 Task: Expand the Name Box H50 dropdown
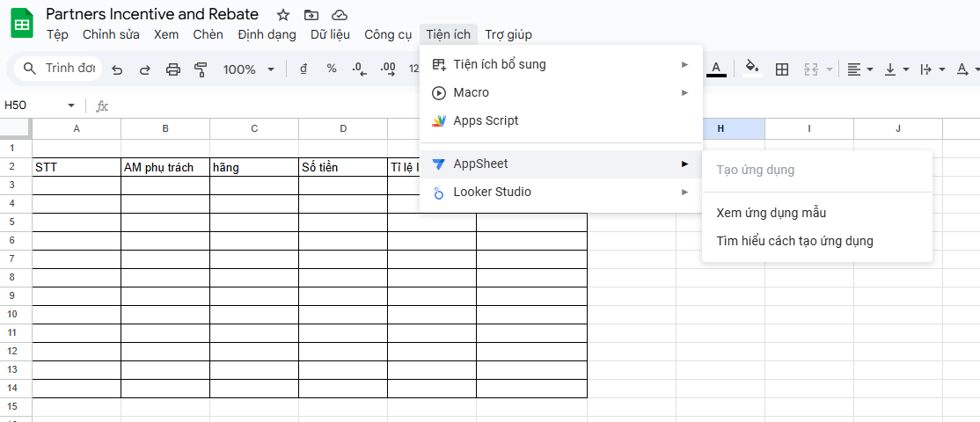coord(71,105)
